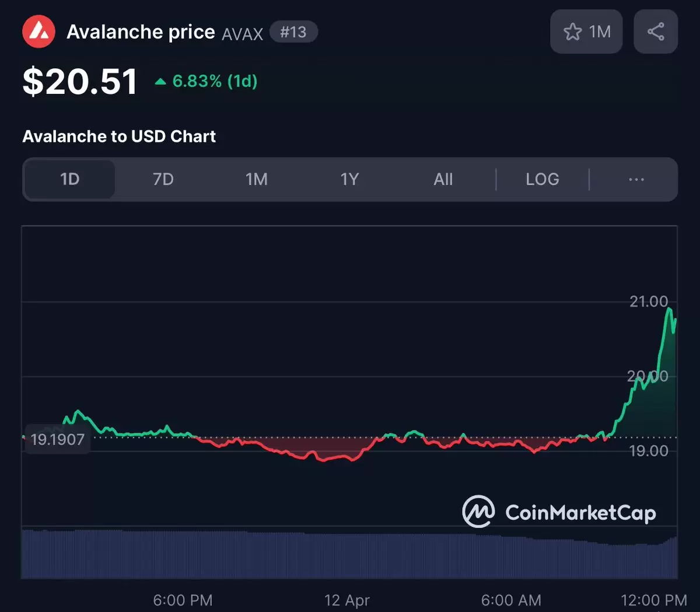The height and width of the screenshot is (612, 700).
Task: Click the 19.1907 opening price label
Action: coord(57,439)
